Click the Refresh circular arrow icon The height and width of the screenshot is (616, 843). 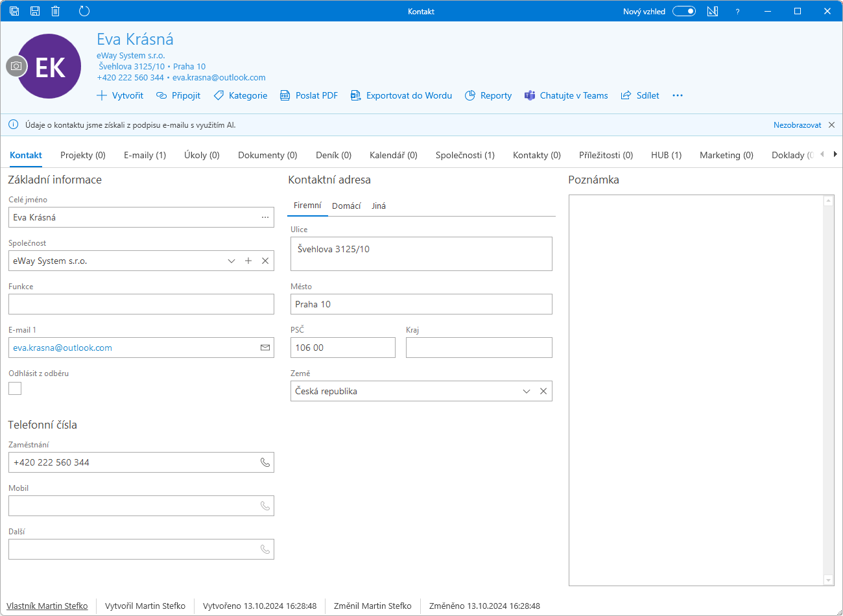coord(84,11)
